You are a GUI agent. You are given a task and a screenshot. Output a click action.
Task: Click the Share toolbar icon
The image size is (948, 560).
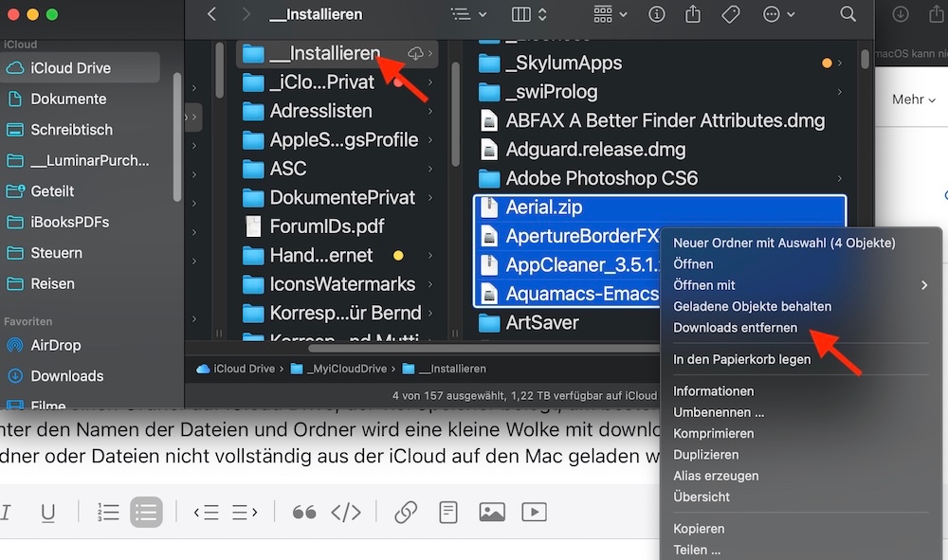click(x=693, y=14)
